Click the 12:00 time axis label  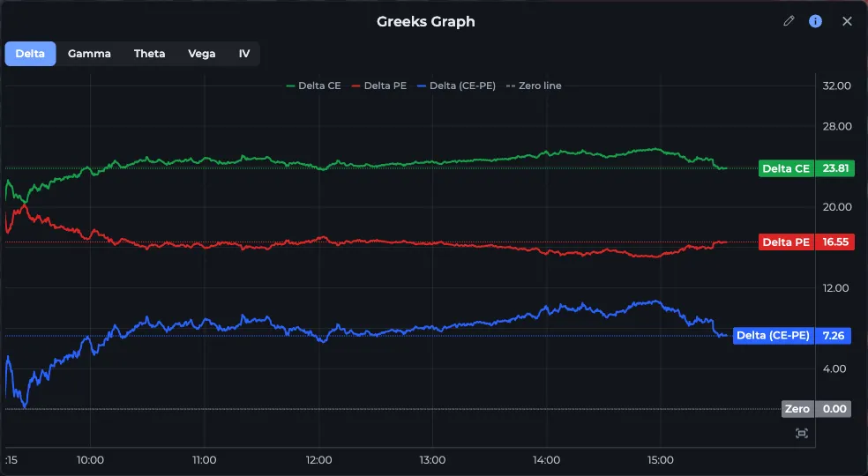coord(318,460)
